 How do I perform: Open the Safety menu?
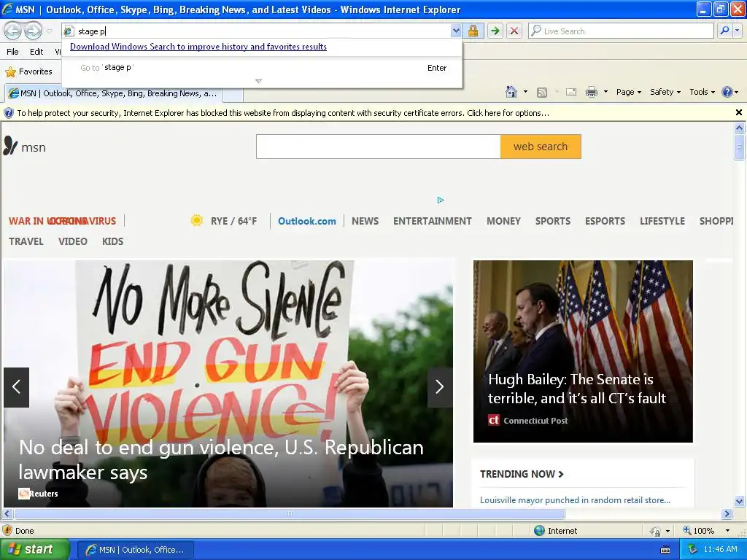[x=665, y=92]
